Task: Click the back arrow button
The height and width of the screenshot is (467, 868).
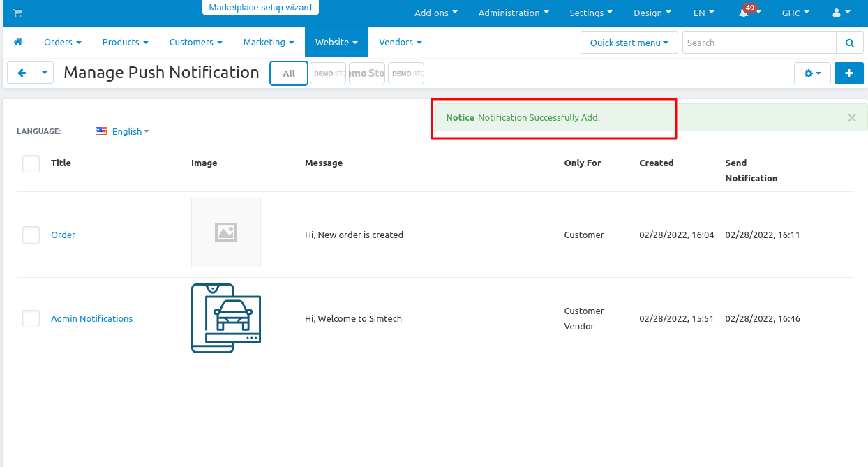Action: coord(22,73)
